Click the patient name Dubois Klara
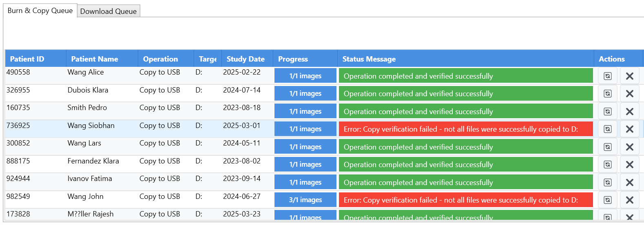 coord(88,90)
